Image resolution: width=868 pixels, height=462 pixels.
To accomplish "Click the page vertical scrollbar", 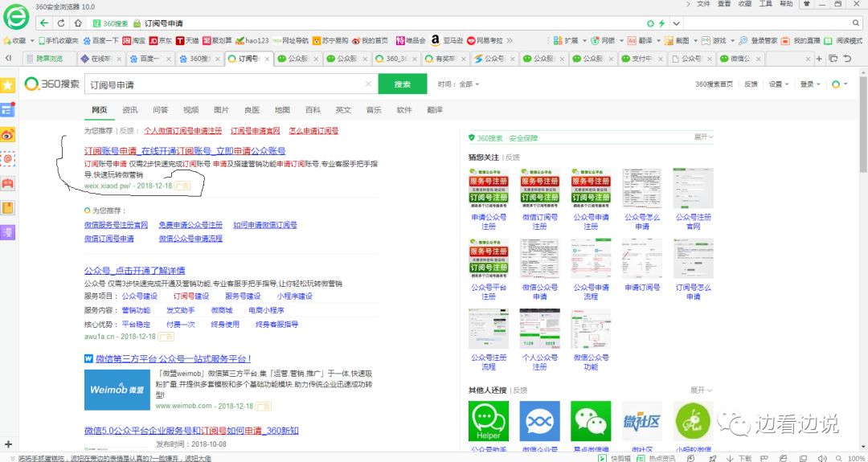I will point(863,124).
